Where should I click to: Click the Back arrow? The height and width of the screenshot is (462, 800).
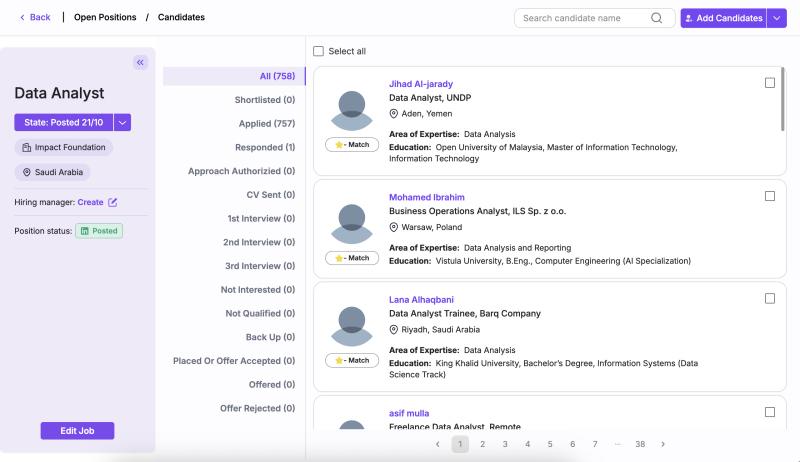(24, 17)
